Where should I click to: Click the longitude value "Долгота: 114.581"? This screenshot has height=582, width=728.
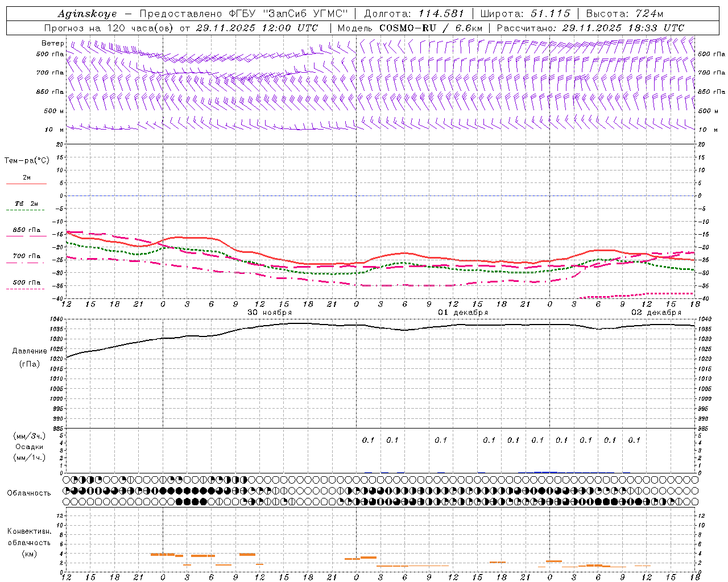click(414, 14)
